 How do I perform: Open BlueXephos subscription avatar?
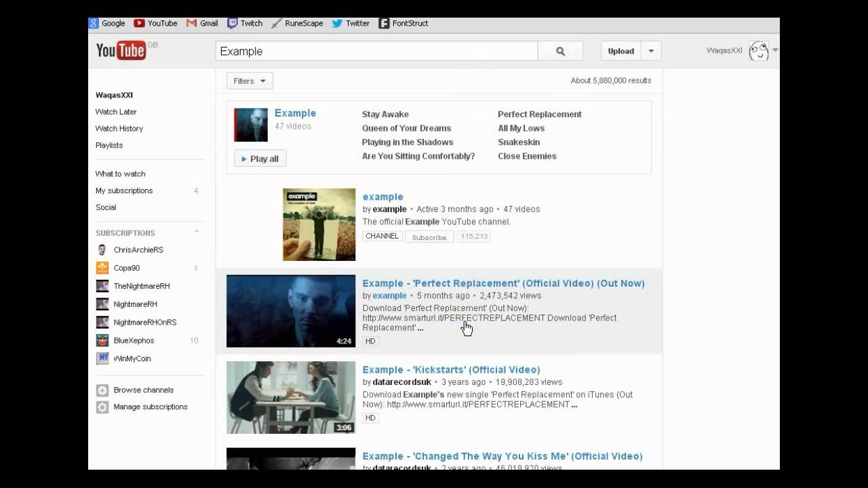click(x=102, y=340)
